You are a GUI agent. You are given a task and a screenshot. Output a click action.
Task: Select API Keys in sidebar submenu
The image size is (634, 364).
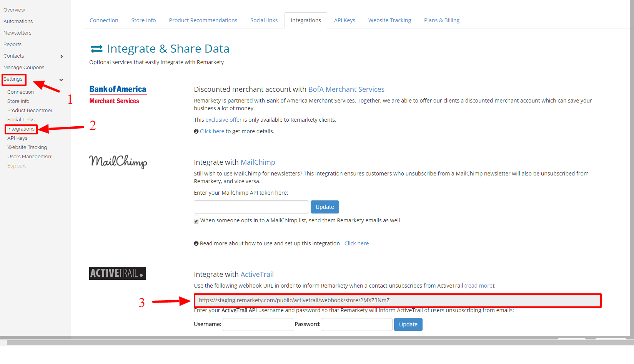(x=17, y=138)
